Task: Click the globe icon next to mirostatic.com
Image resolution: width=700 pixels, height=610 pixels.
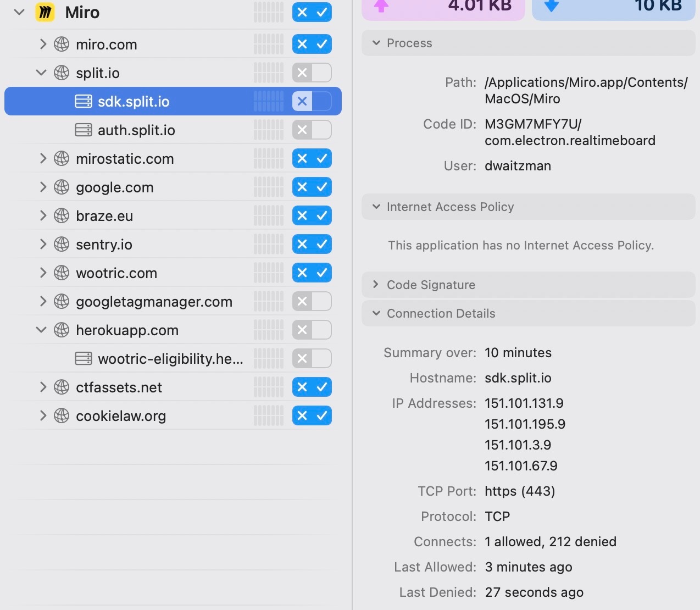Action: 62,158
